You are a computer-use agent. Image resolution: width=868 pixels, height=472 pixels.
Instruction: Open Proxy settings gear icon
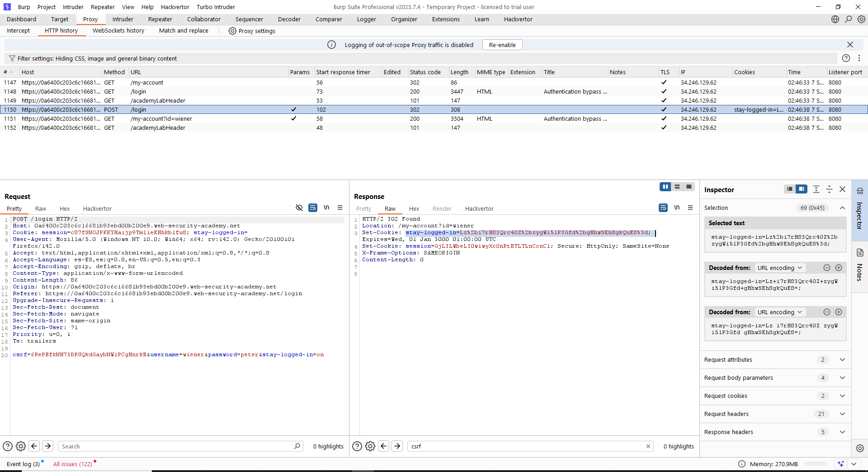232,31
